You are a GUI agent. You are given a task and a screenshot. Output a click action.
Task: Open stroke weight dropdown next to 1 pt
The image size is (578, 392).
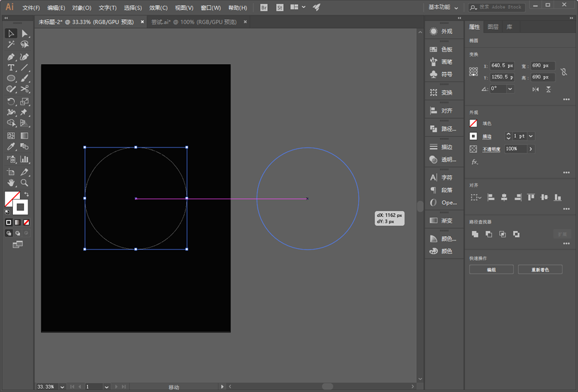[531, 136]
